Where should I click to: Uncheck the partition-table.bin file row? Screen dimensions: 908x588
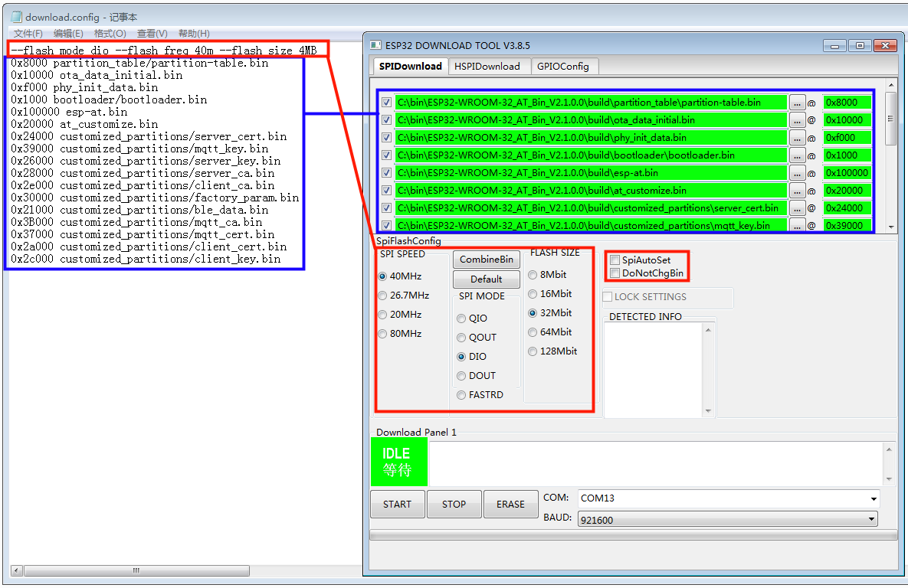coord(386,103)
